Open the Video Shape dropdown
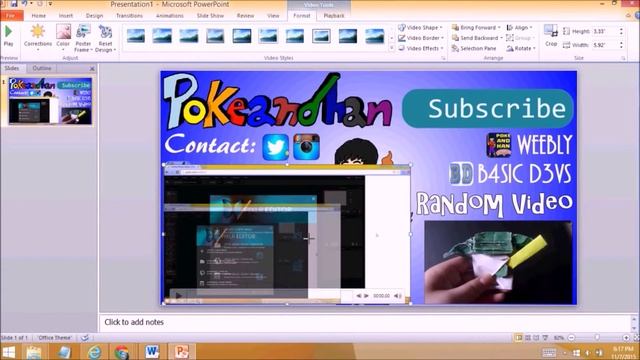Screen dimensions: 640x360 (420, 27)
